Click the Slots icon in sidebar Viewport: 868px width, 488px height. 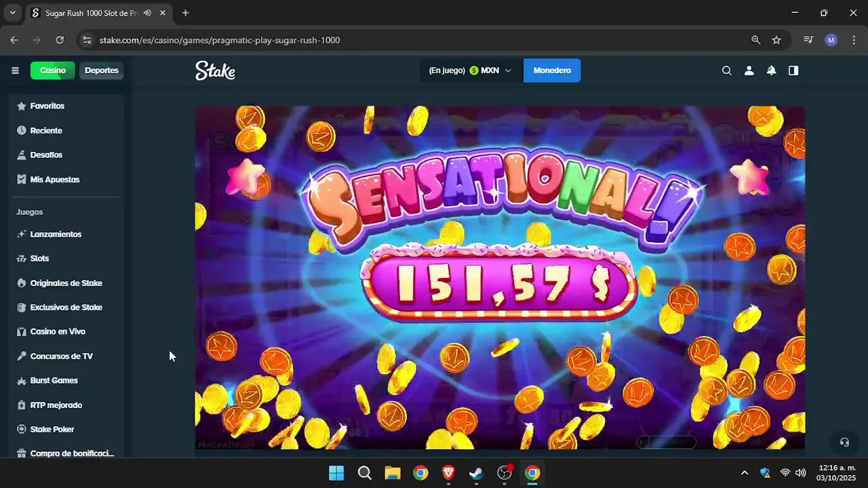point(22,258)
